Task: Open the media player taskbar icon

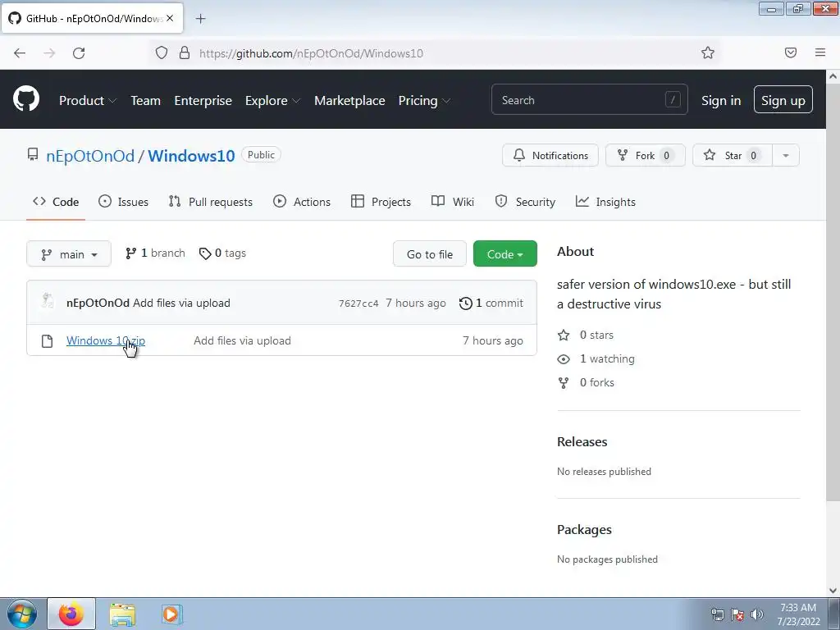Action: coord(172,614)
